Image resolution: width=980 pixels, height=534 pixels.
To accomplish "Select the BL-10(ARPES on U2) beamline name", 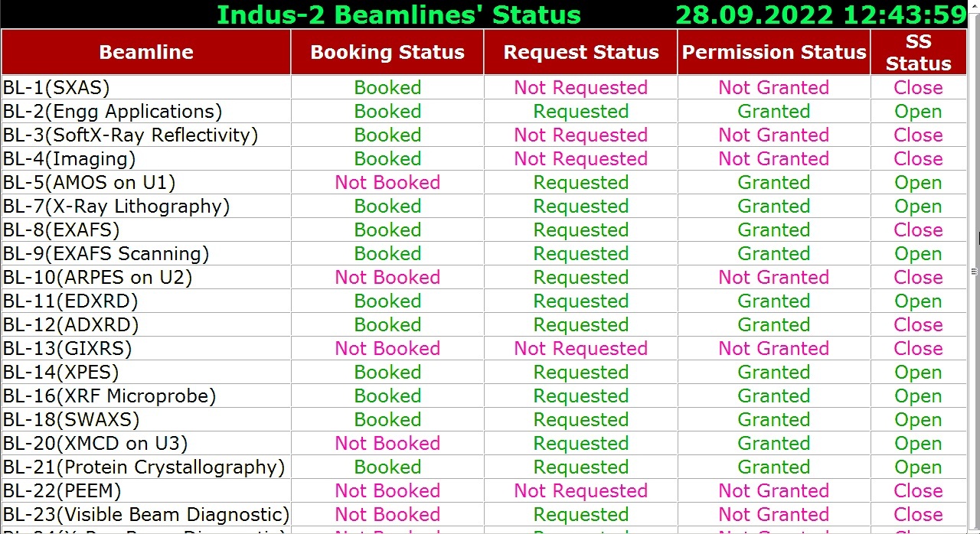I will 97,277.
